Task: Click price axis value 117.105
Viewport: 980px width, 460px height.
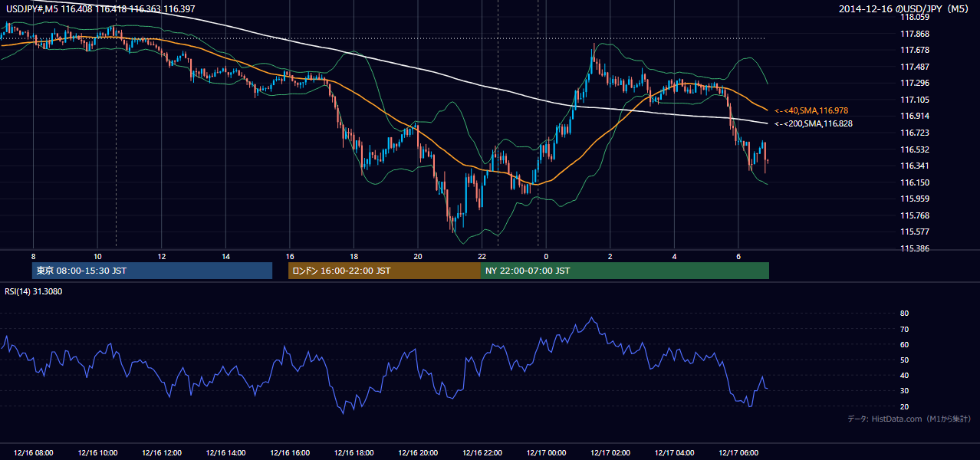Action: tap(914, 100)
